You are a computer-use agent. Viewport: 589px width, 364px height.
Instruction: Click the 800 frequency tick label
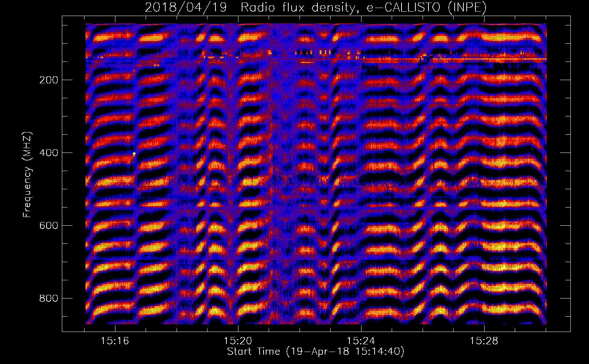pyautogui.click(x=48, y=298)
